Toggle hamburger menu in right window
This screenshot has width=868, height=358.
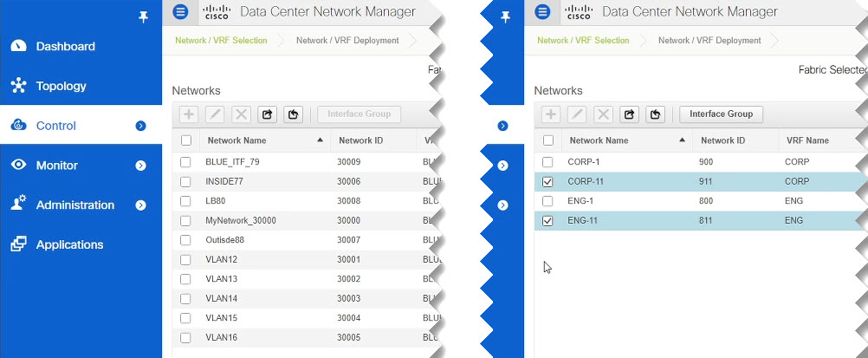pos(542,11)
